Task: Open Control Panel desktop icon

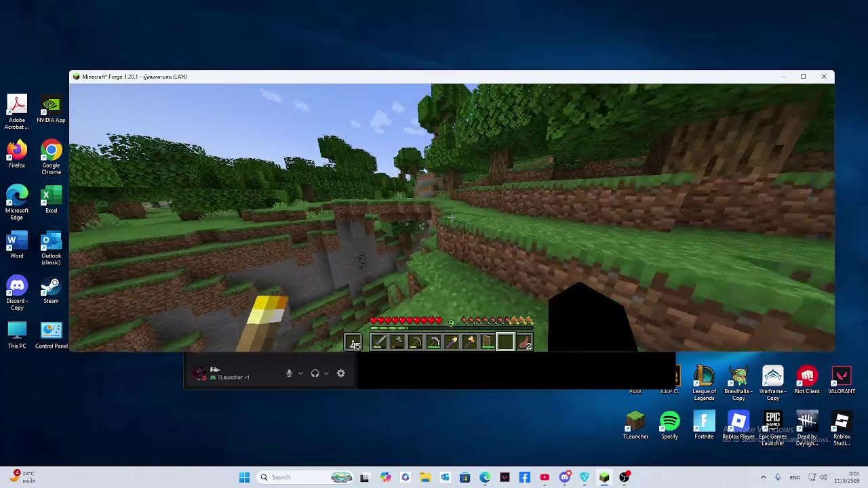Action: tap(51, 335)
